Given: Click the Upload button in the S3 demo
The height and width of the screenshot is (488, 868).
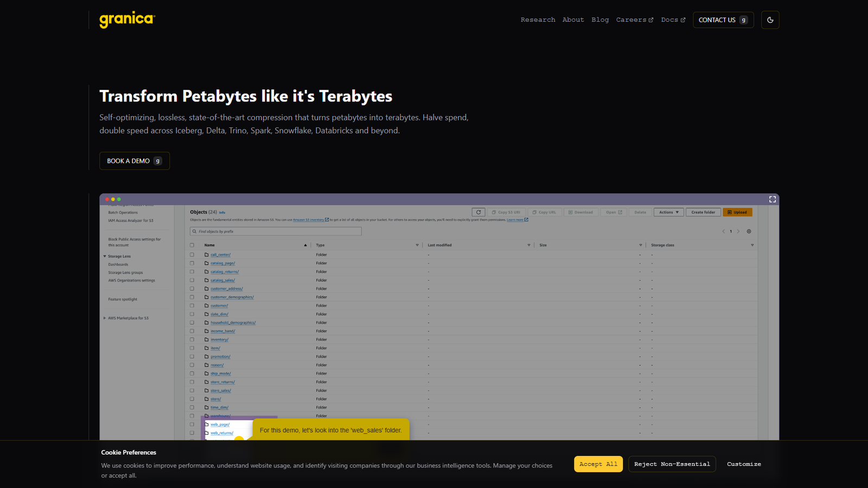Looking at the screenshot, I should (x=737, y=213).
